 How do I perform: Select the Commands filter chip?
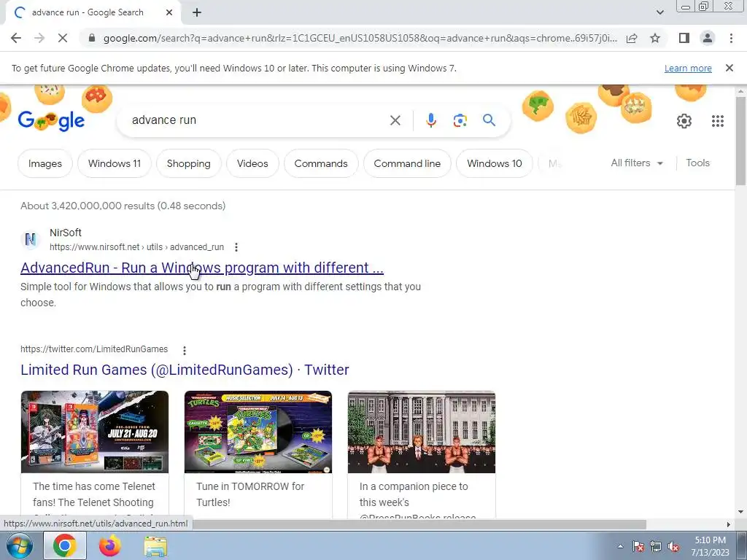click(x=321, y=163)
